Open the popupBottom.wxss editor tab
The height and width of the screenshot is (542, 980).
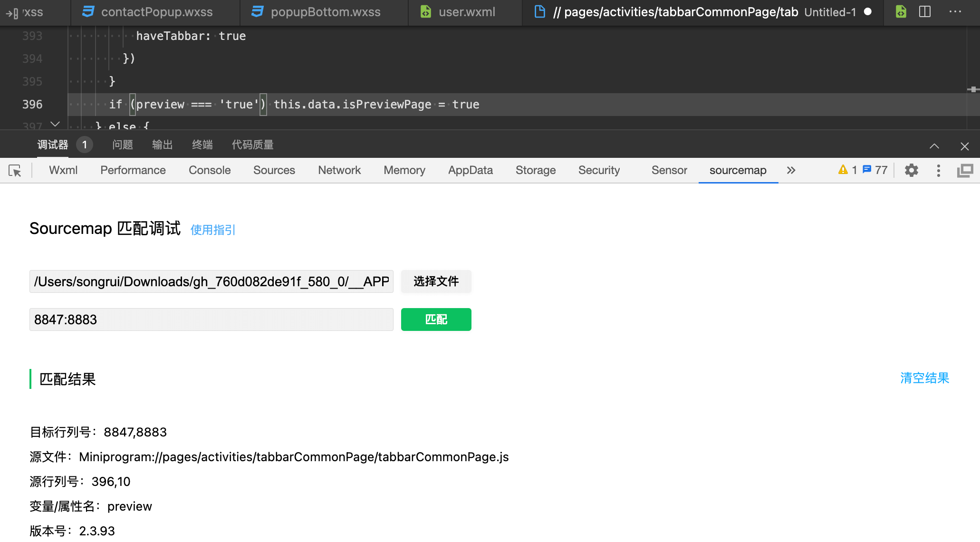tap(325, 12)
